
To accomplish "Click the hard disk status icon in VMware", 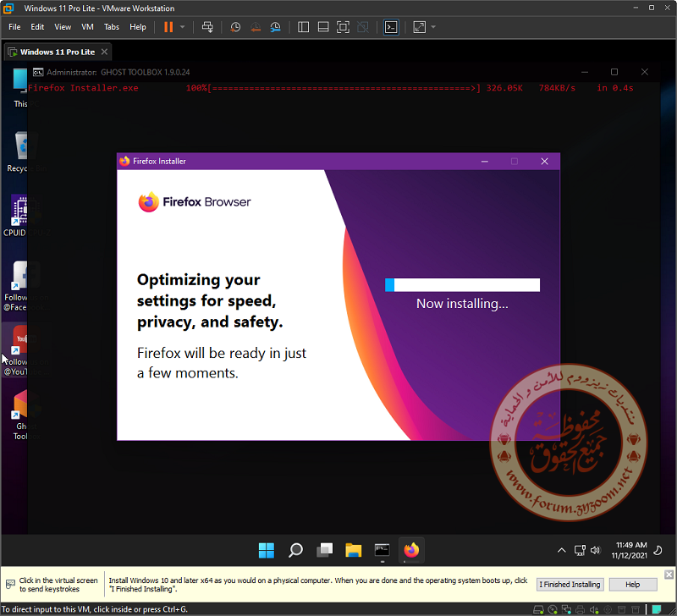I will point(538,610).
